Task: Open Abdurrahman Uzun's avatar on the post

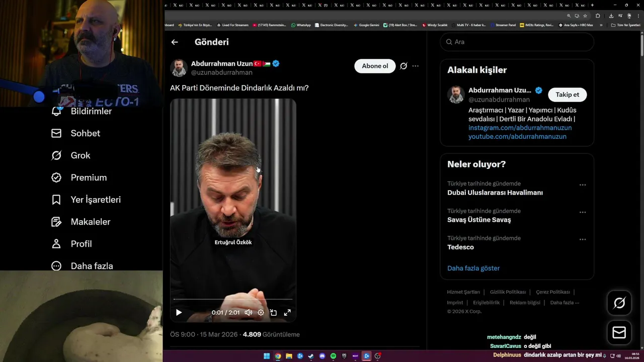Action: click(x=179, y=68)
